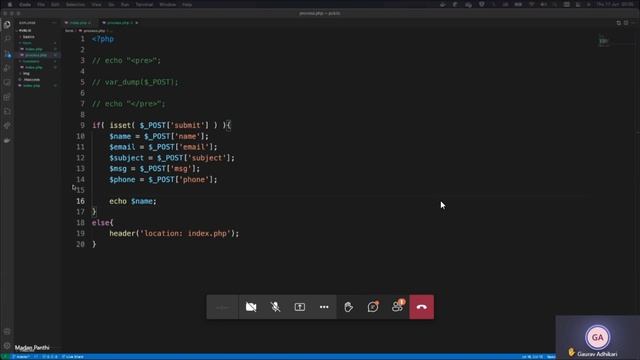Open the Docker view in activity bar
640x360 pixels.
coord(7,140)
